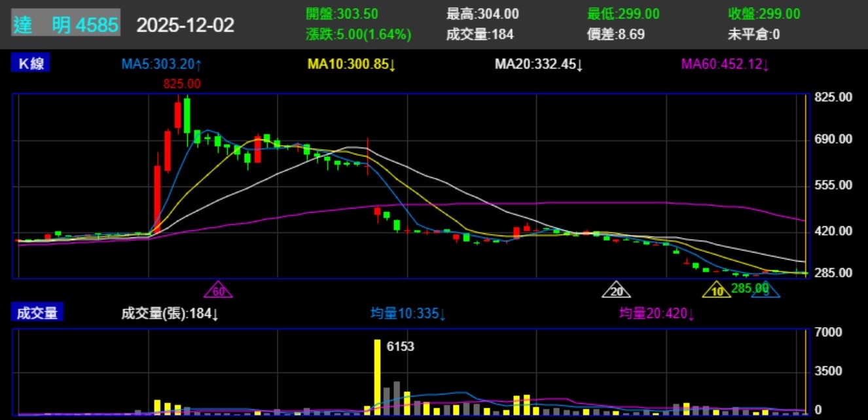Click the 555.00 price axis label

click(834, 185)
